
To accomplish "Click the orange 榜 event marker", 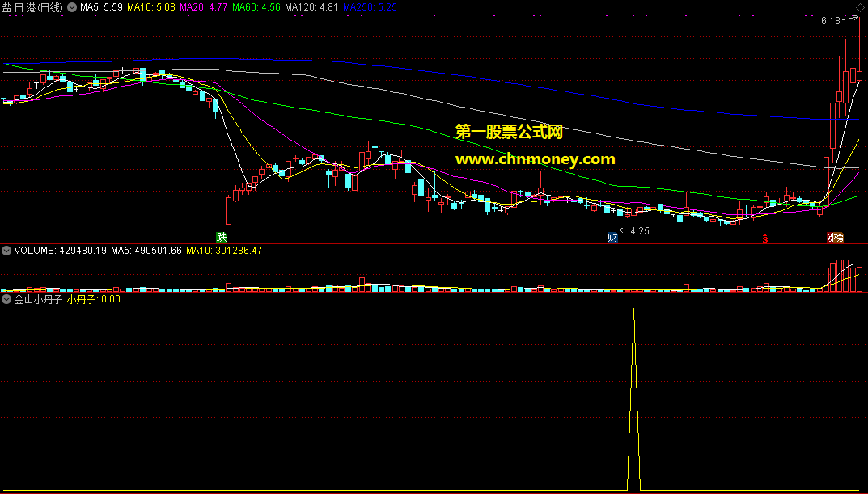I will click(839, 238).
